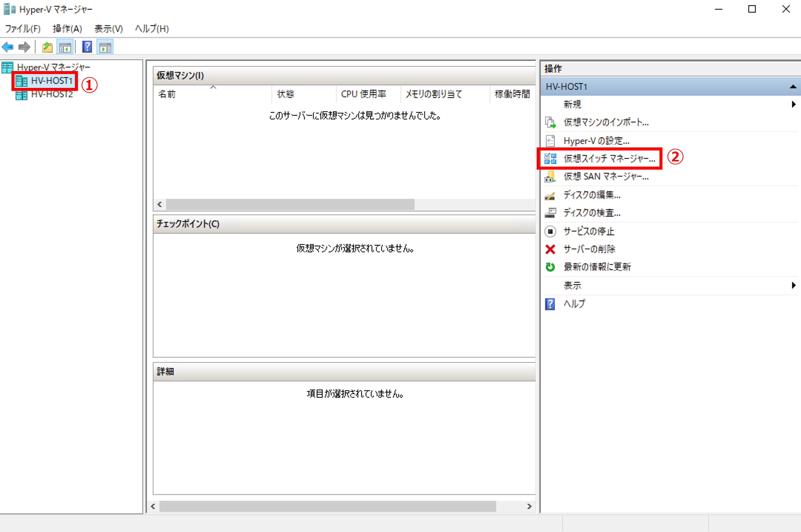Click the ヘルプ question mark icon in actions
This screenshot has height=532, width=801.
coord(550,304)
